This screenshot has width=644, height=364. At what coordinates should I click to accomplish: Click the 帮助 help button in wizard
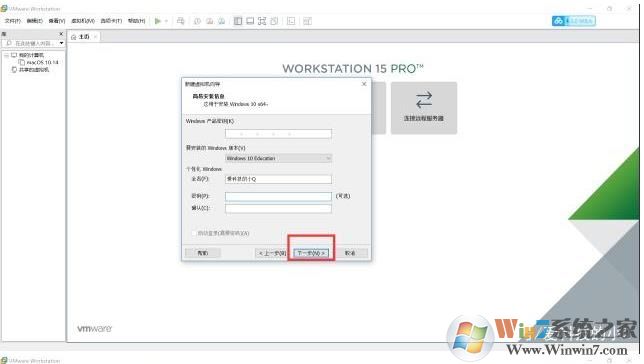(202, 253)
